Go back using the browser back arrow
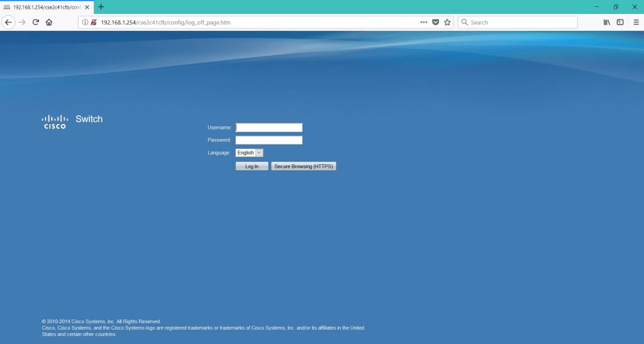Image resolution: width=644 pixels, height=344 pixels. click(x=8, y=22)
